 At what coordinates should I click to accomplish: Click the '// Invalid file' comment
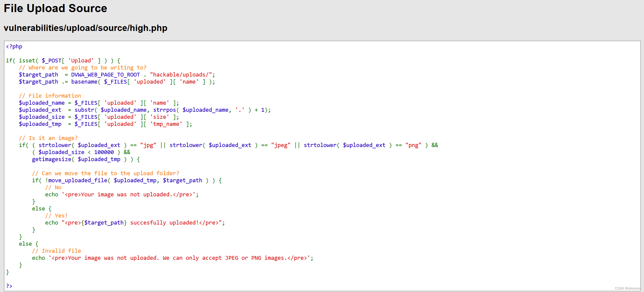pos(56,251)
